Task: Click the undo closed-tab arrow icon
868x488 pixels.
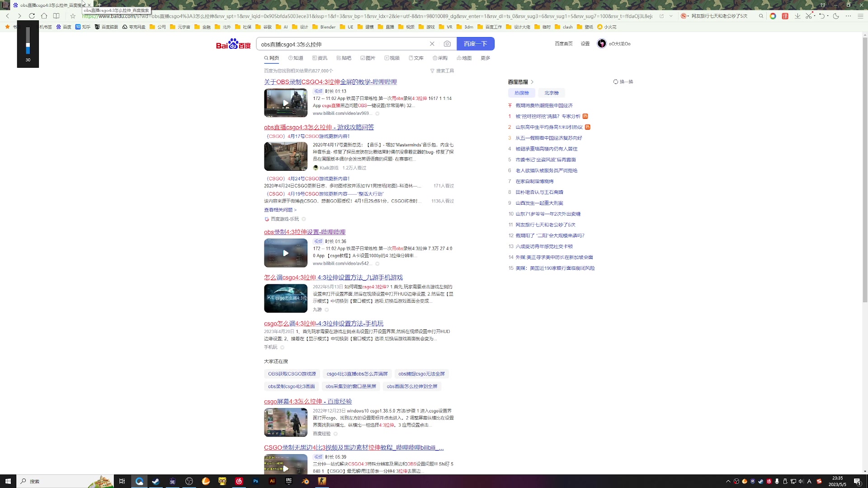Action: click(822, 16)
